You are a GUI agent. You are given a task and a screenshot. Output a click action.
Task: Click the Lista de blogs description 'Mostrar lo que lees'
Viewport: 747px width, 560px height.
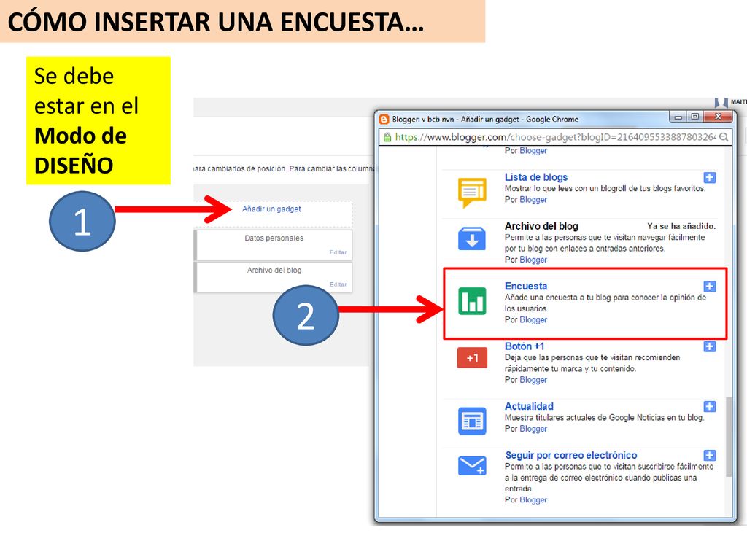605,189
